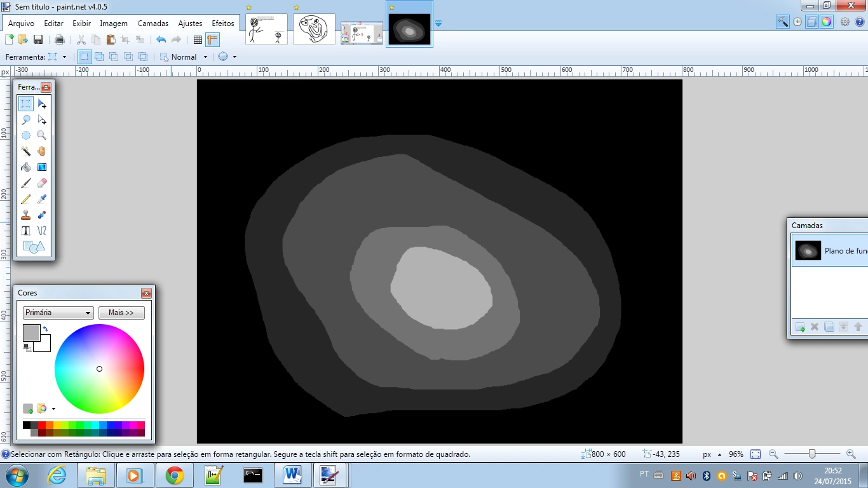
Task: Select the Paint Bucket tool
Action: pyautogui.click(x=26, y=167)
